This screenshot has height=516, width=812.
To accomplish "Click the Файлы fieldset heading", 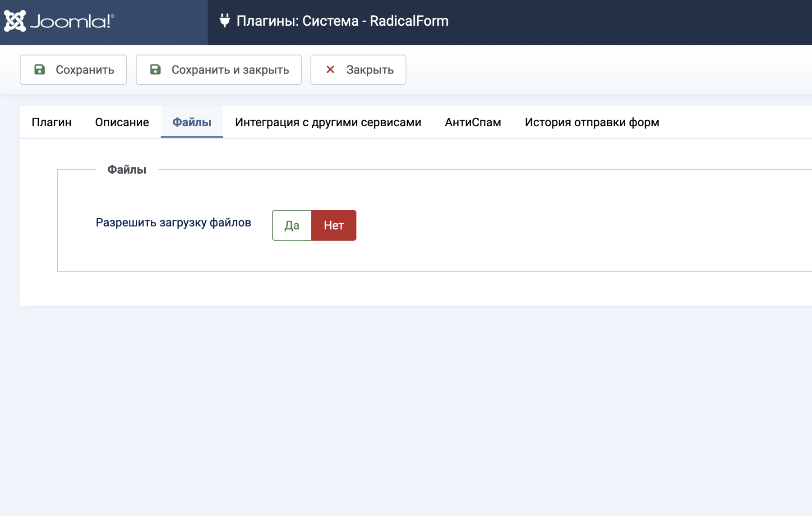I will pyautogui.click(x=127, y=170).
